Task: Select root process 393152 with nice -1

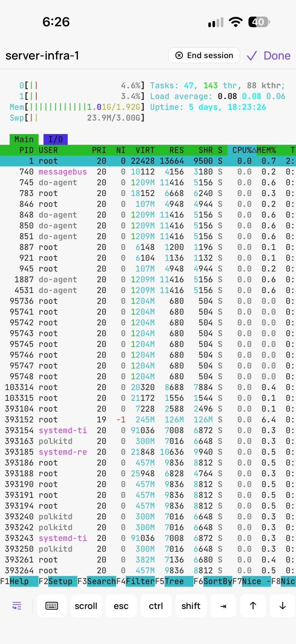Action: 148,420
